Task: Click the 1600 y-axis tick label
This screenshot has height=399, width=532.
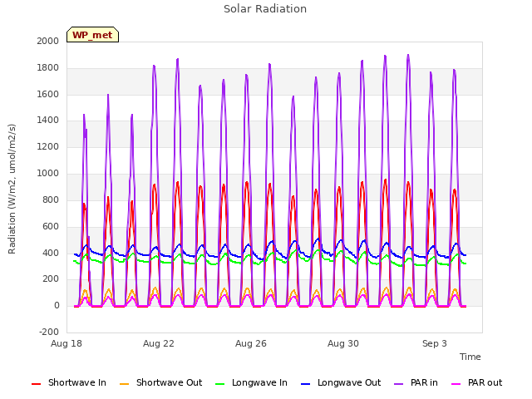Action: coord(48,94)
